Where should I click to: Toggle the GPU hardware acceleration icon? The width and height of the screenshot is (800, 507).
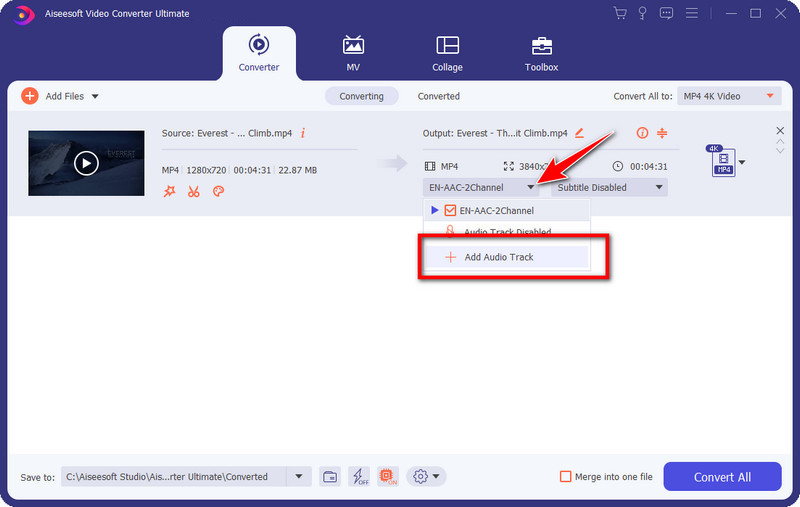point(389,477)
